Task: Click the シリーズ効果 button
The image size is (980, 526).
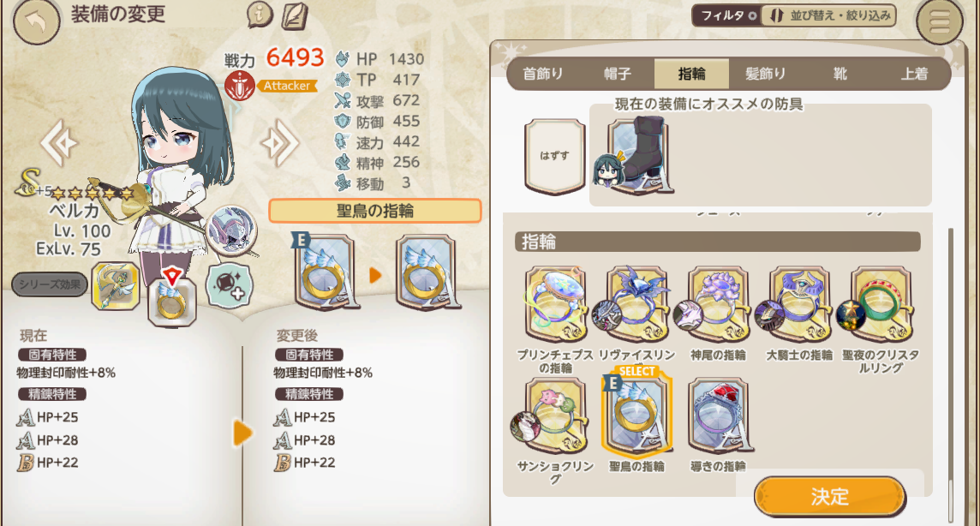Action: click(50, 285)
